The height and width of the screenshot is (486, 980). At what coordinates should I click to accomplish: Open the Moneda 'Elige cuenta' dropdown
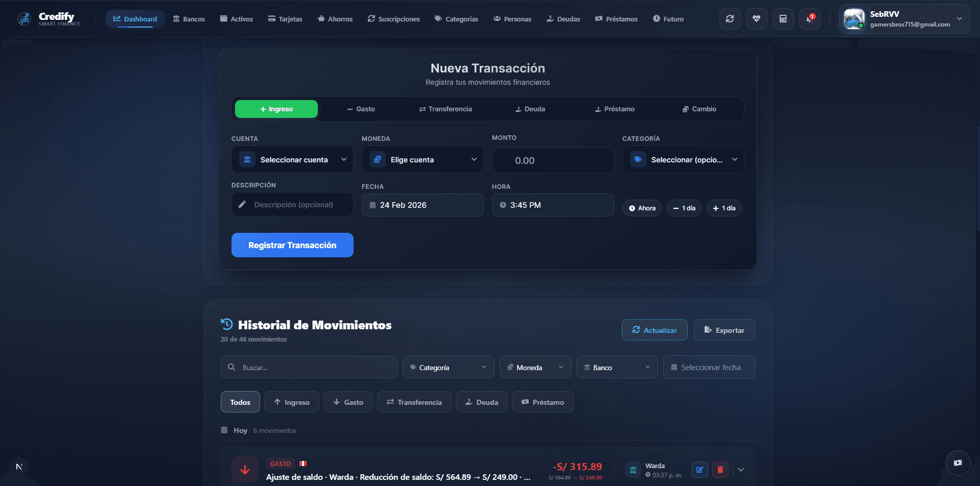pyautogui.click(x=422, y=159)
